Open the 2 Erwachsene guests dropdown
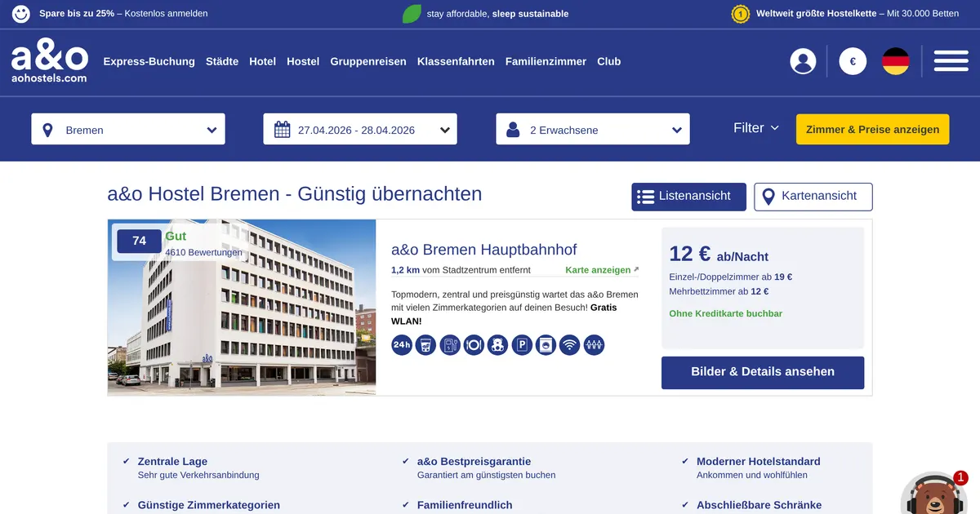 point(593,129)
